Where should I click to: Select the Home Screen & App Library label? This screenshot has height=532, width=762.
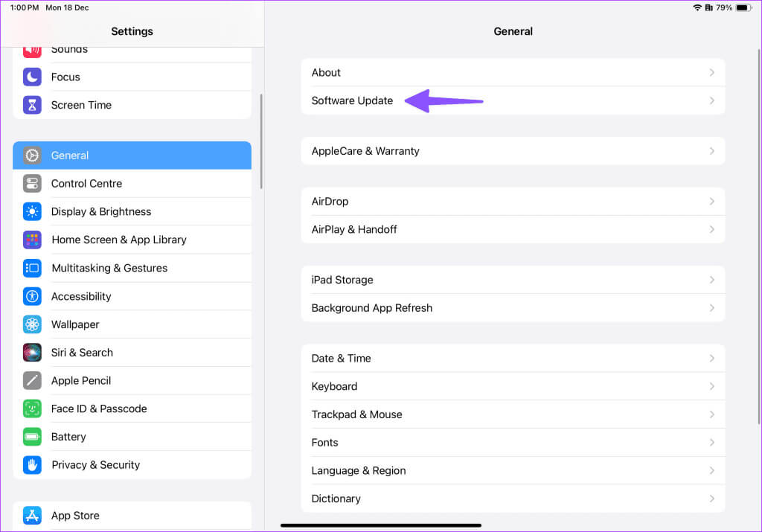coord(119,240)
